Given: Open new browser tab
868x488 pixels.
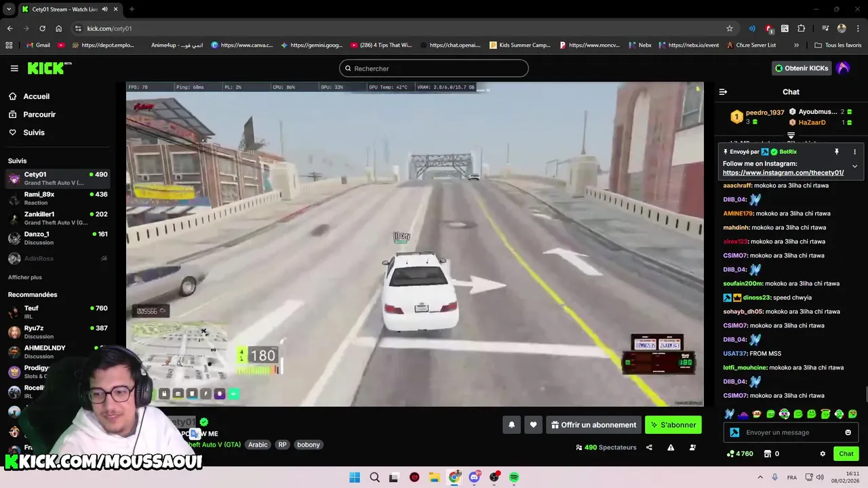Looking at the screenshot, I should [x=132, y=9].
